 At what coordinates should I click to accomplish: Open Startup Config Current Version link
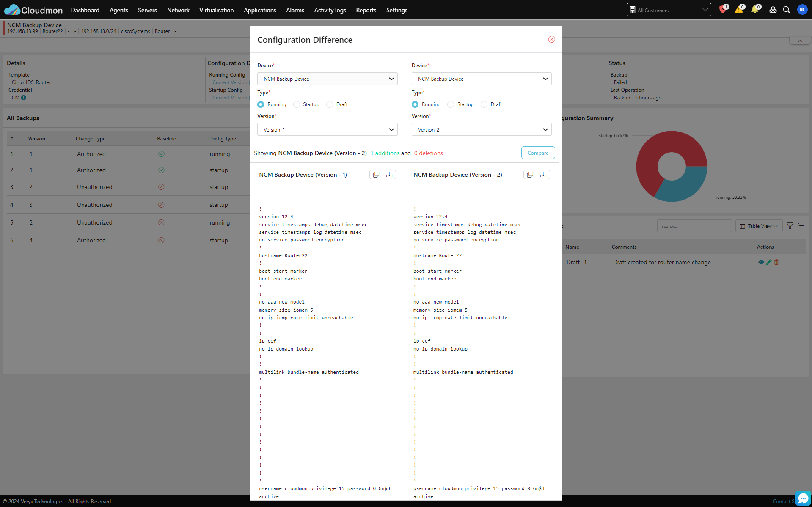(231, 98)
